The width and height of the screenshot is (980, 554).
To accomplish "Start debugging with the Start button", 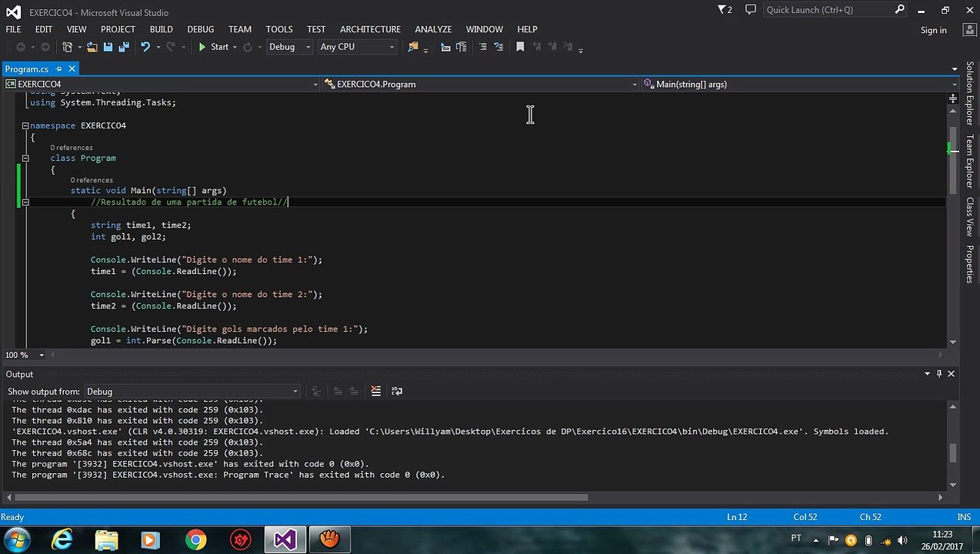I will (213, 47).
